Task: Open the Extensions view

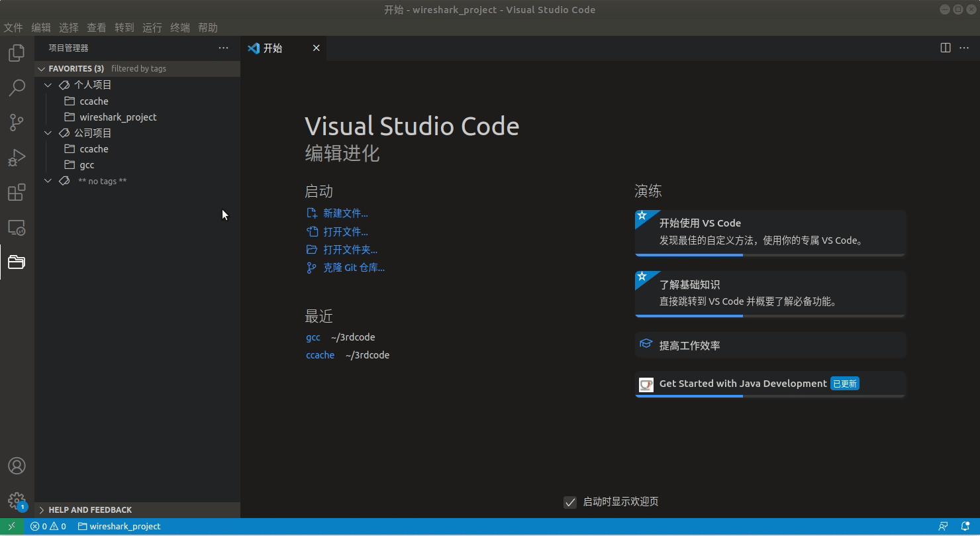Action: pyautogui.click(x=17, y=193)
